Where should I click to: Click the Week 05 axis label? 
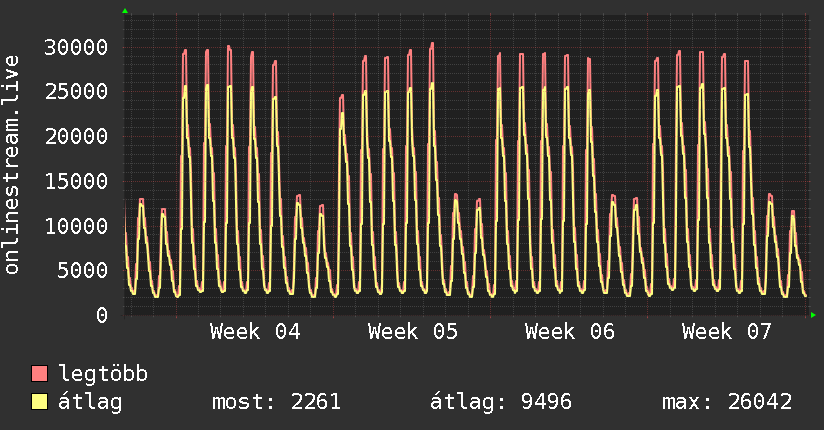coord(413,332)
